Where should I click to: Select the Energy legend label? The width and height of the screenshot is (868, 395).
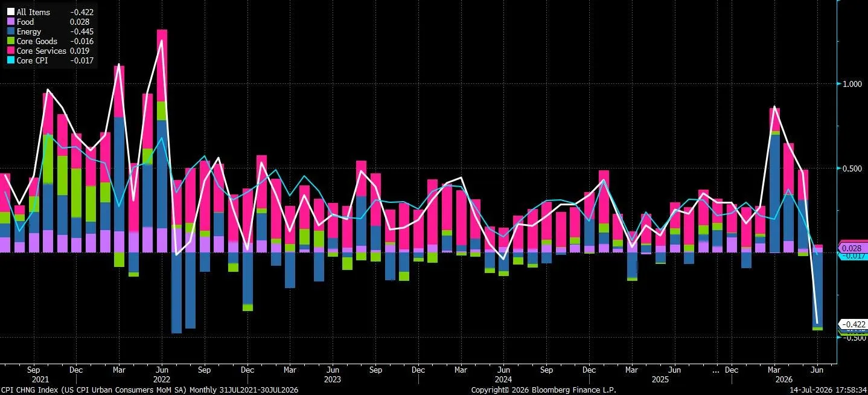(29, 31)
